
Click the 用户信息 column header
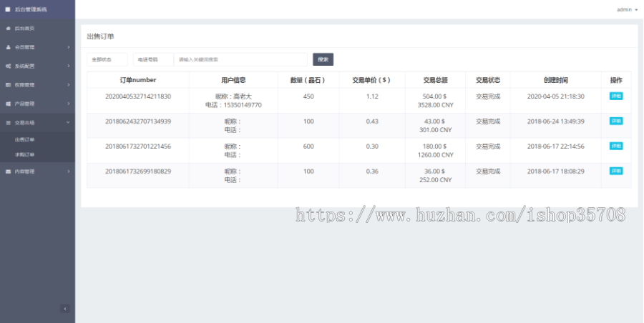[x=233, y=80]
